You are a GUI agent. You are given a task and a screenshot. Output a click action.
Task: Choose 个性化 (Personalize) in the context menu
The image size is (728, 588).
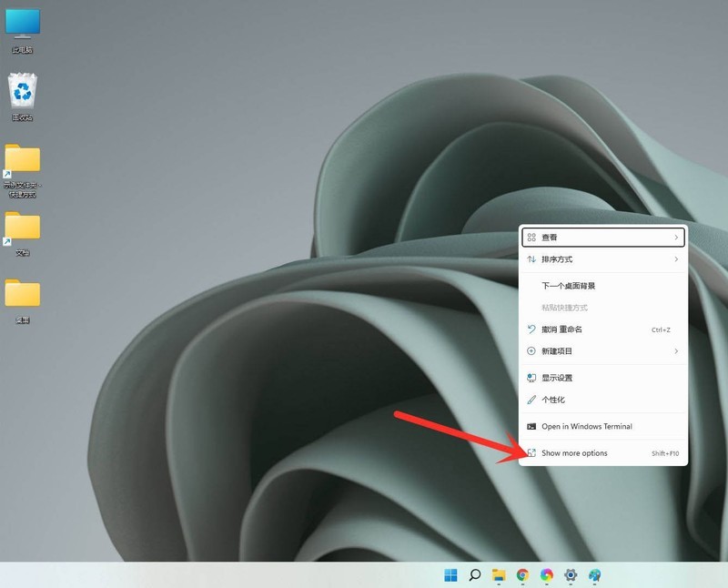point(553,400)
